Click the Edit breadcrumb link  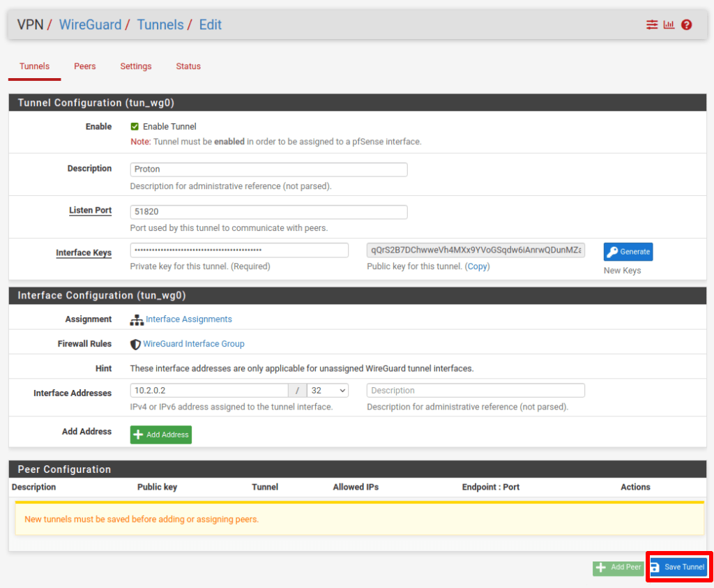[x=211, y=24]
